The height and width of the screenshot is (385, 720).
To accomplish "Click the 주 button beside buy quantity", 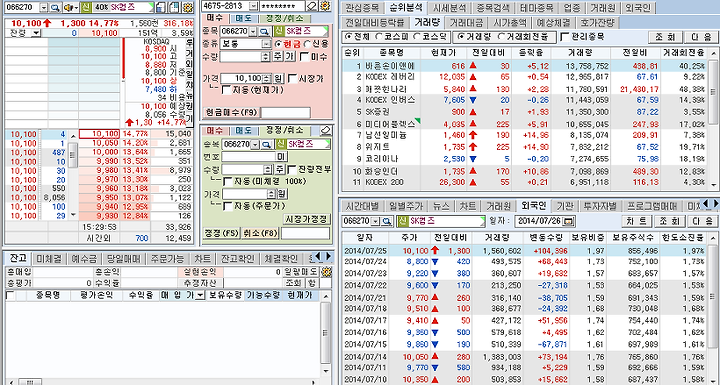I will pyautogui.click(x=278, y=57).
